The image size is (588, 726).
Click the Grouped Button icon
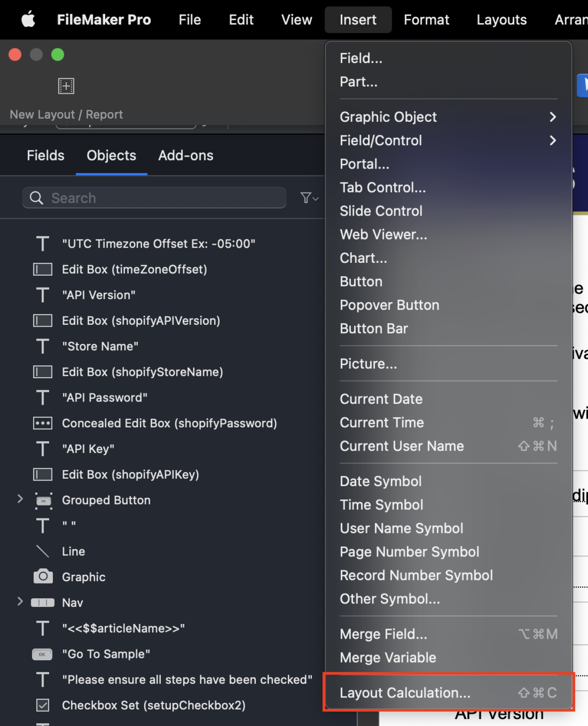click(x=44, y=500)
